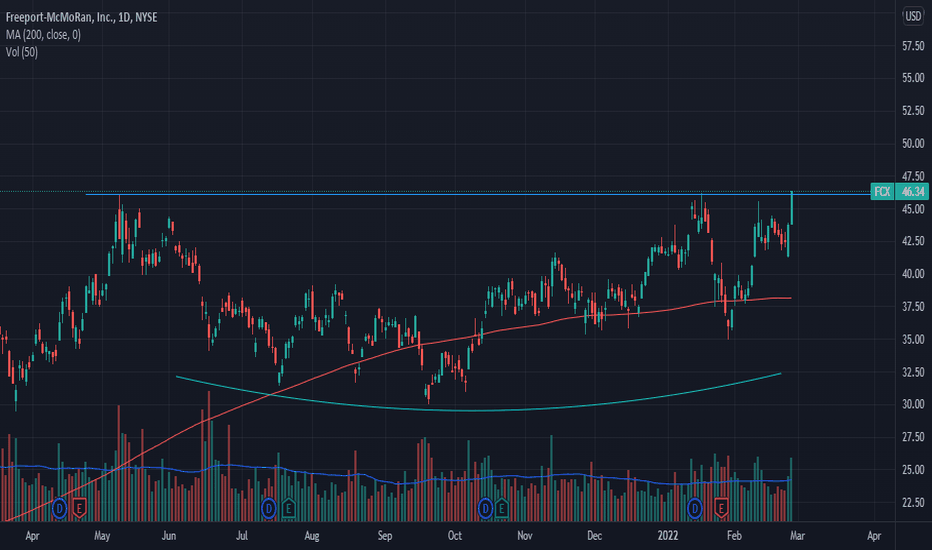
Task: Select the MA (200, close, 0) indicator label
Action: [x=43, y=35]
